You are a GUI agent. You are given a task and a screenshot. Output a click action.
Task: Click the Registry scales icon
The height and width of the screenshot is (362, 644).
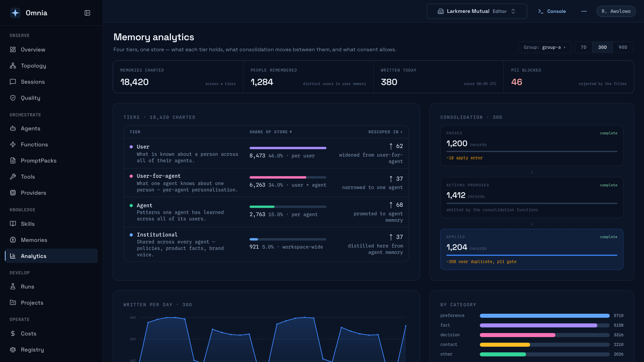[13, 350]
